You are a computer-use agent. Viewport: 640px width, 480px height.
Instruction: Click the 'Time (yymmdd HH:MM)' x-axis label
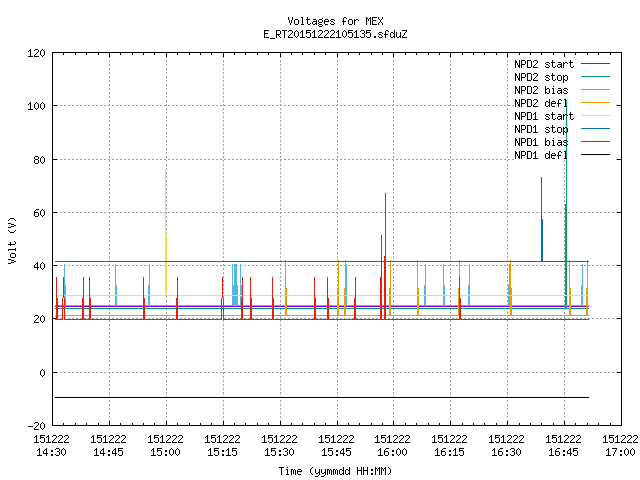335,471
